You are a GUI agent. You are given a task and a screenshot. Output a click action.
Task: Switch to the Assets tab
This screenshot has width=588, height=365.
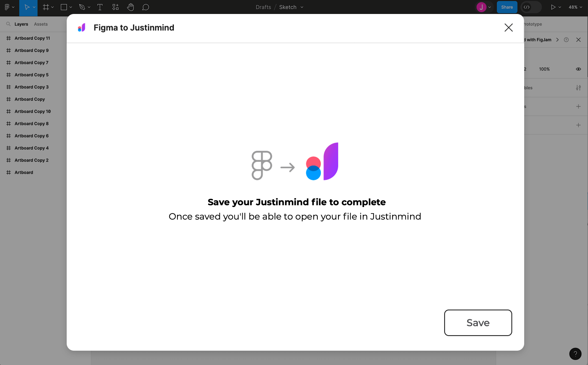tap(41, 24)
